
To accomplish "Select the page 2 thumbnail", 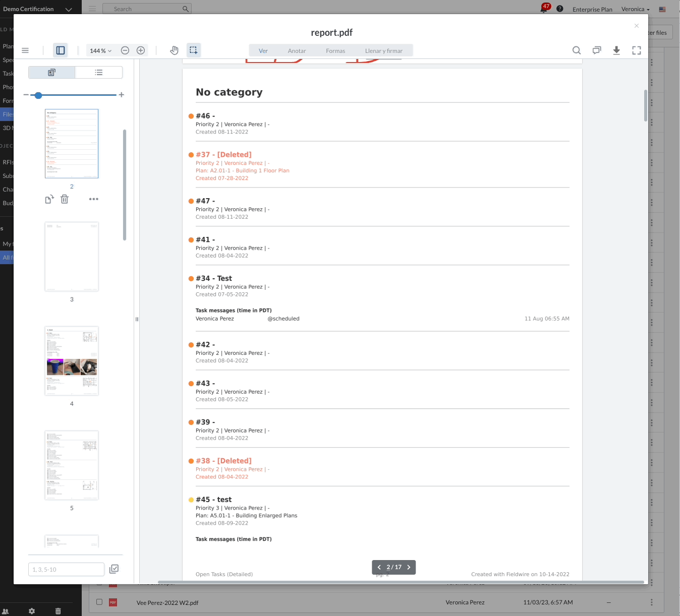I will pyautogui.click(x=72, y=144).
